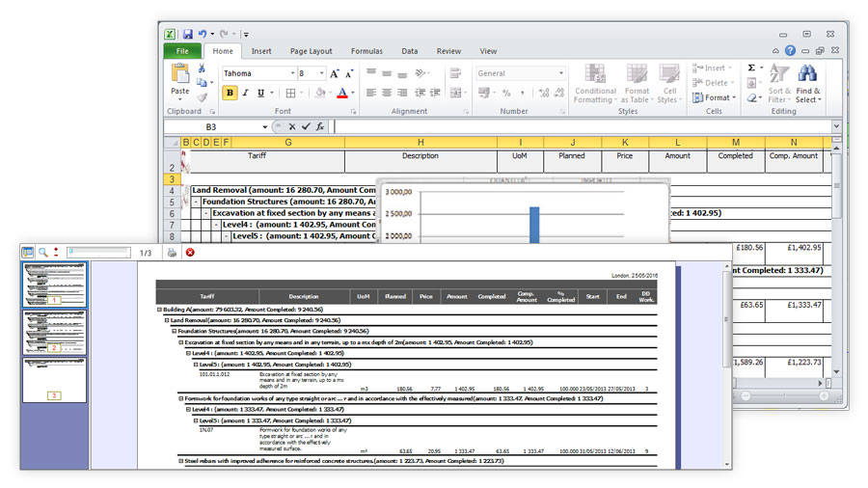Click the magnifier zoom icon in preview toolbar

42,253
